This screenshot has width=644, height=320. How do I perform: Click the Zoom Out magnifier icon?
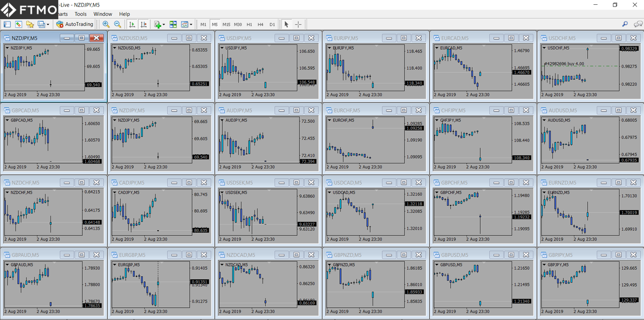[x=118, y=24]
